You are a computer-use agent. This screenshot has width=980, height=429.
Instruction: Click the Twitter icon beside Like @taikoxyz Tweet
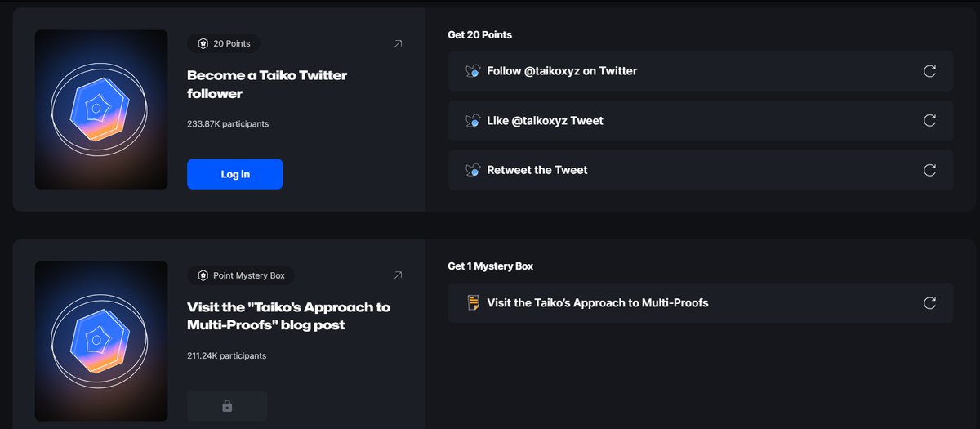pyautogui.click(x=472, y=121)
